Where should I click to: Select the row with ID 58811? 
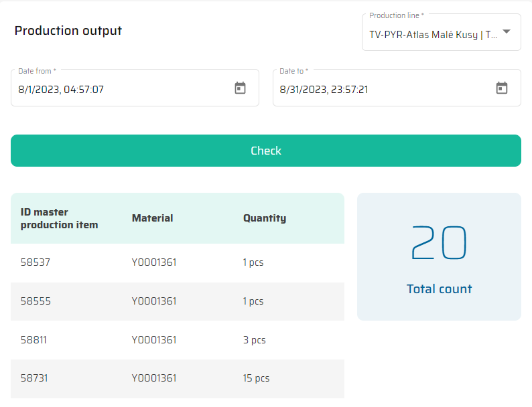point(34,340)
